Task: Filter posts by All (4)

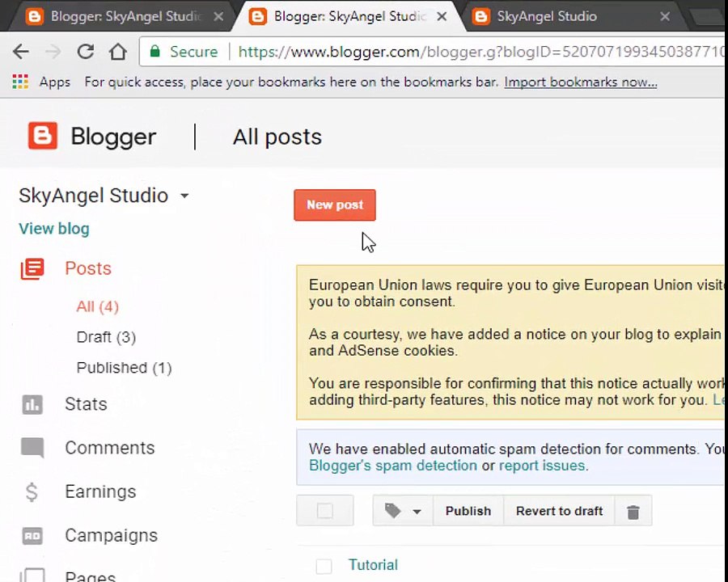Action: coord(98,306)
